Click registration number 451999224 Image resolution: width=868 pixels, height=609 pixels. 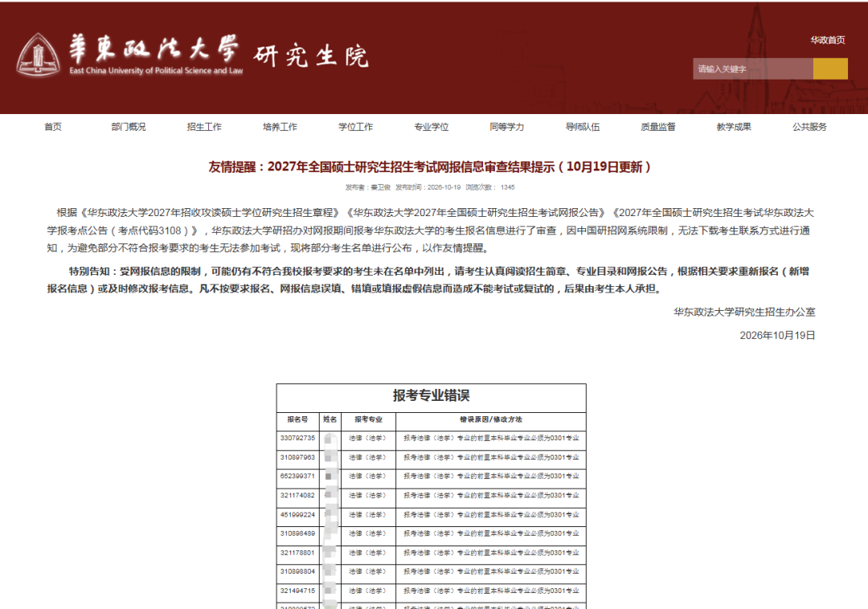tap(298, 515)
